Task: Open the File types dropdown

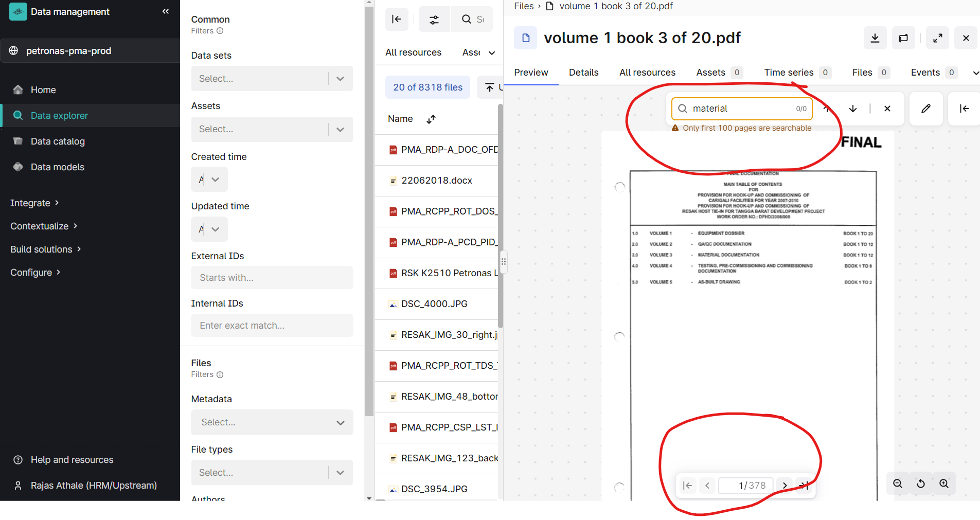Action: coord(272,473)
